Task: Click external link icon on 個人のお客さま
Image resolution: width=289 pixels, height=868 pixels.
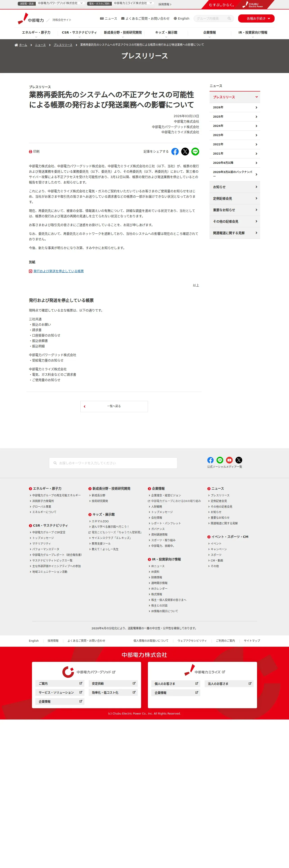Action: click(197, 684)
